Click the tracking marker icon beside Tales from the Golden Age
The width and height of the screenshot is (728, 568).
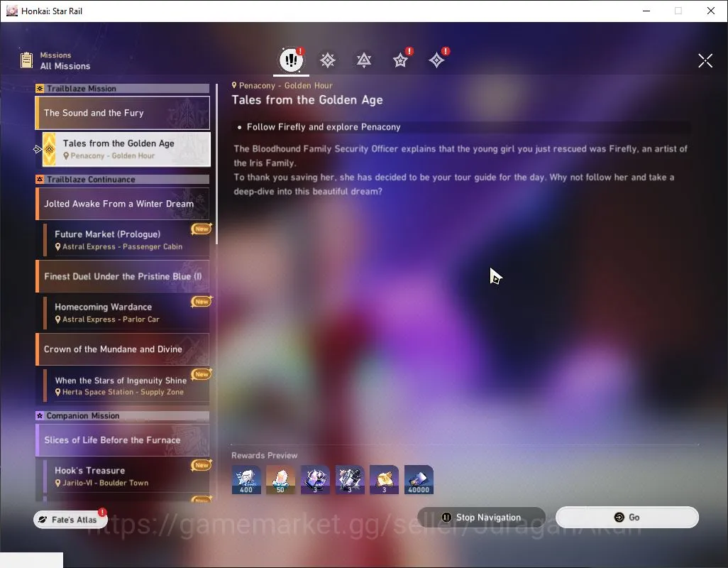pos(38,149)
